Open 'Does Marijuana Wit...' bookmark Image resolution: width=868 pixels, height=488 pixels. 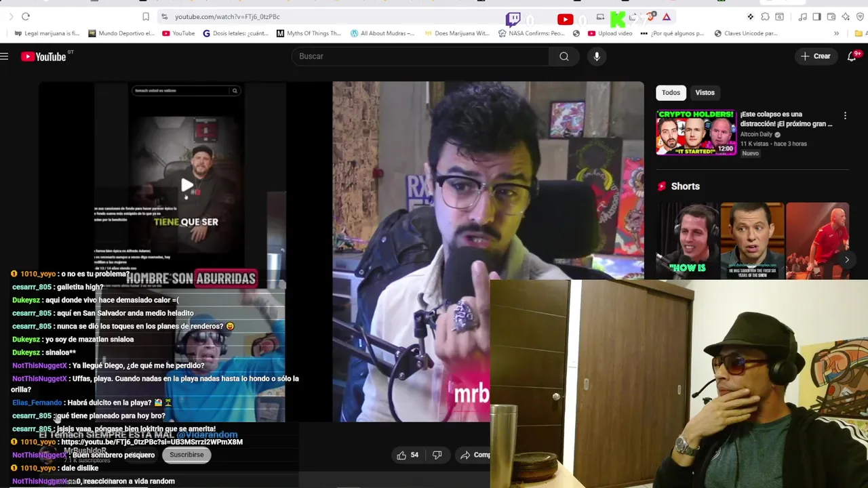coord(456,33)
